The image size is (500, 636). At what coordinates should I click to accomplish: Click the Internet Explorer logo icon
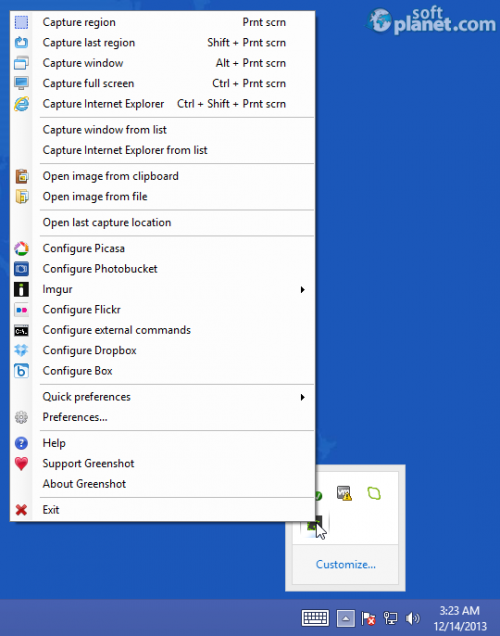[x=21, y=104]
